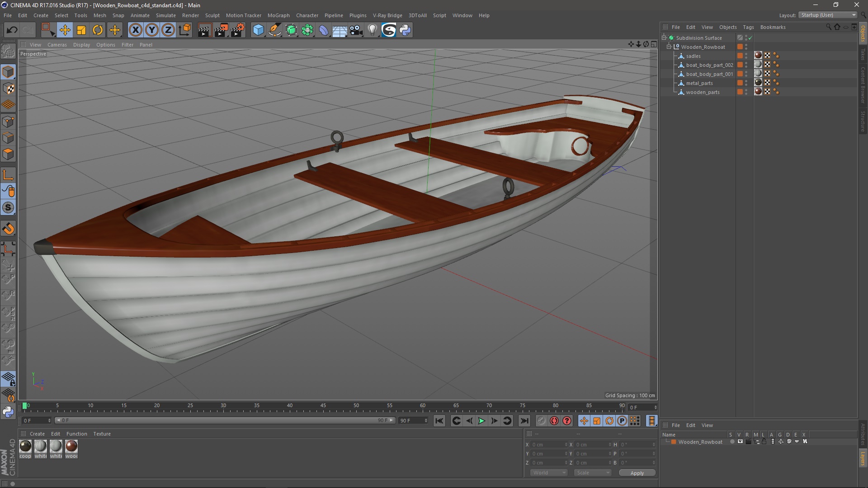Click the Undo arrow icon
The width and height of the screenshot is (868, 488).
coord(12,30)
